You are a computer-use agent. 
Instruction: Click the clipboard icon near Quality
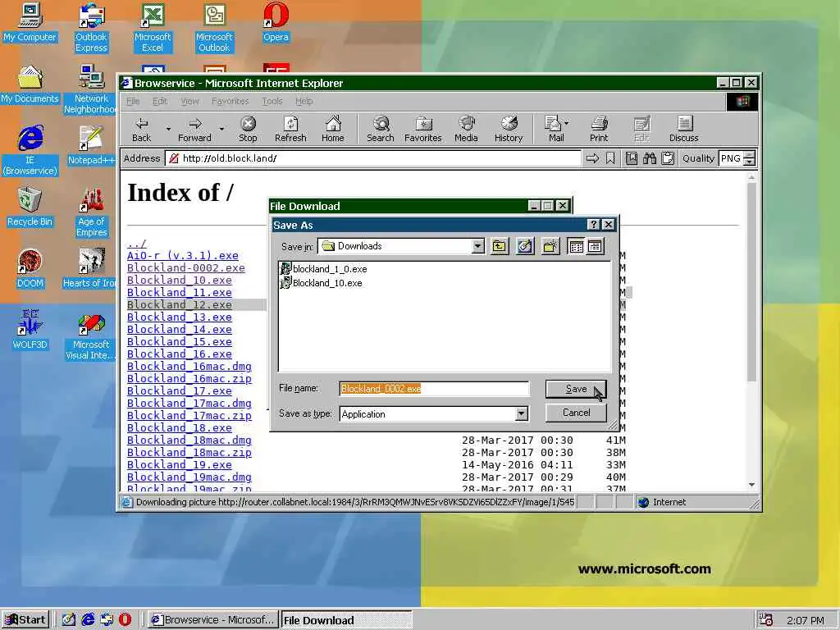668,158
